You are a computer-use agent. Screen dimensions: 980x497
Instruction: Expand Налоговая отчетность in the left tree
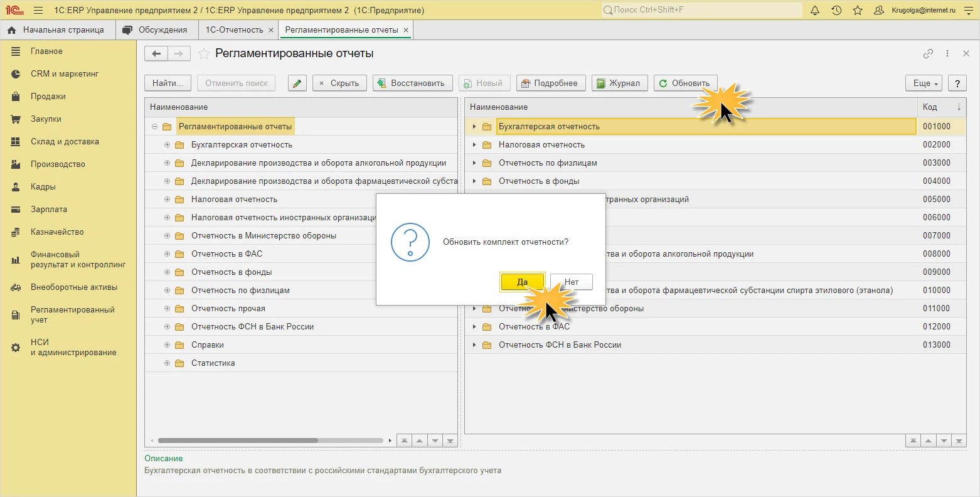(167, 200)
